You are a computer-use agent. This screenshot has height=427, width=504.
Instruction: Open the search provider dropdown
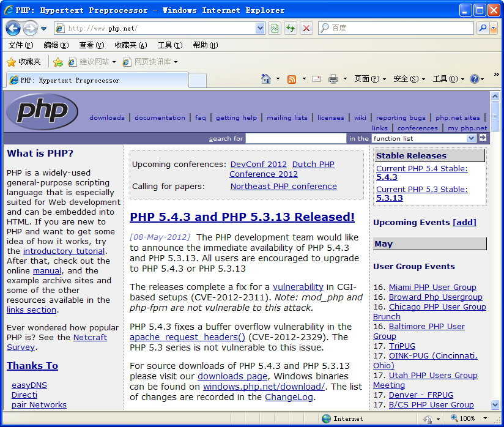click(x=494, y=28)
